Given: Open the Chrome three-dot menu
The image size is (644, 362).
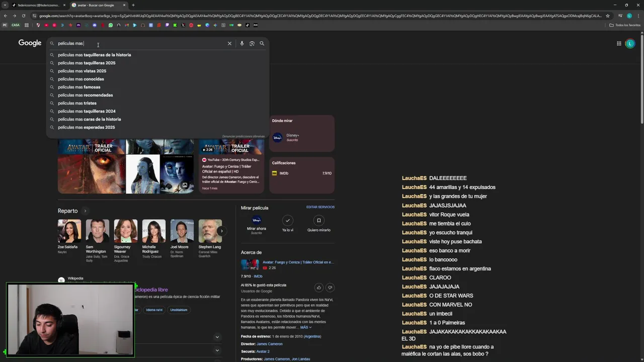Looking at the screenshot, I should tap(638, 16).
